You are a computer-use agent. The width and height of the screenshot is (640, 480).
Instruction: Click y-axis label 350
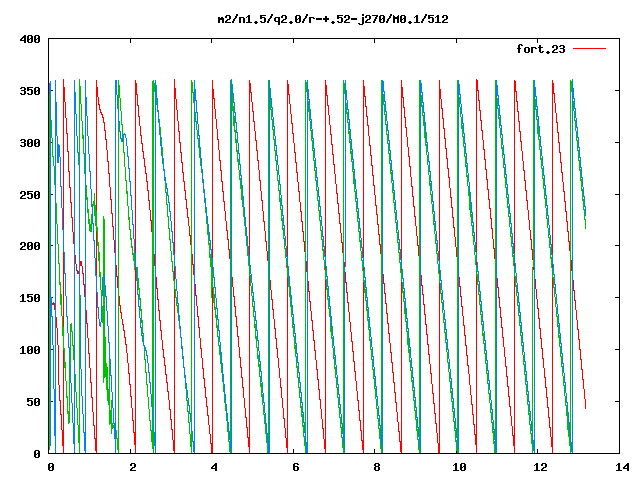click(x=30, y=91)
